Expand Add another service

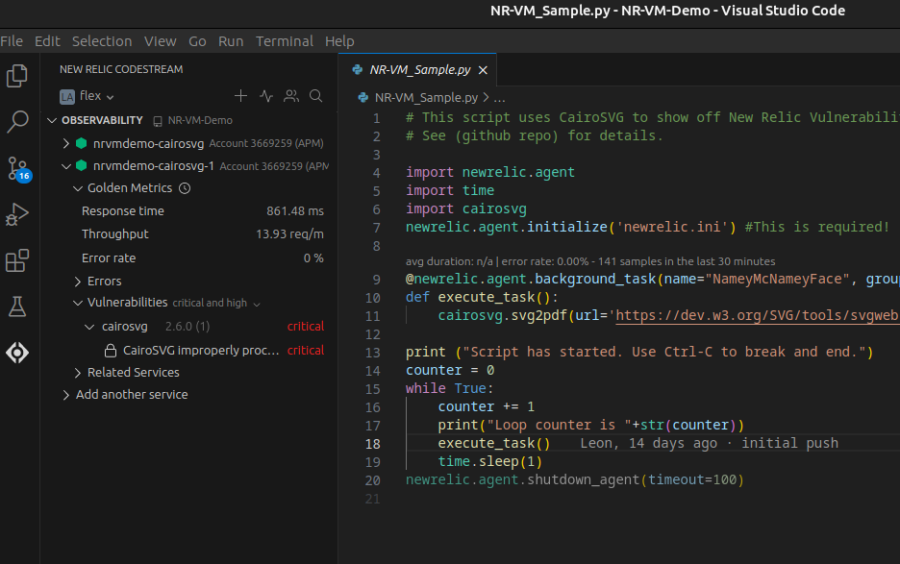[66, 395]
